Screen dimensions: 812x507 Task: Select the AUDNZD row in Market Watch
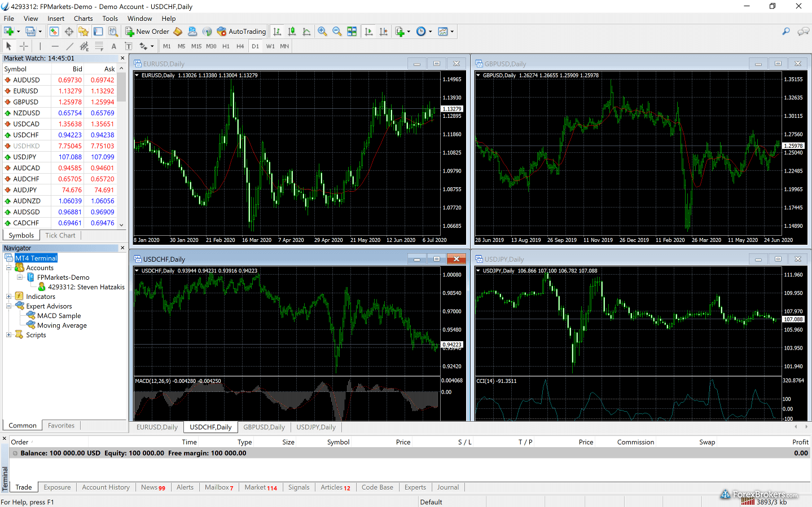(x=60, y=201)
